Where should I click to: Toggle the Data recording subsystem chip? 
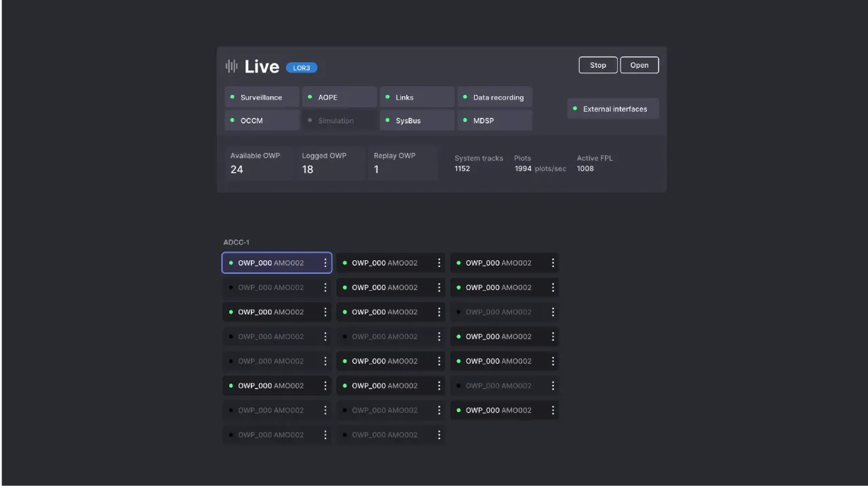pyautogui.click(x=494, y=98)
